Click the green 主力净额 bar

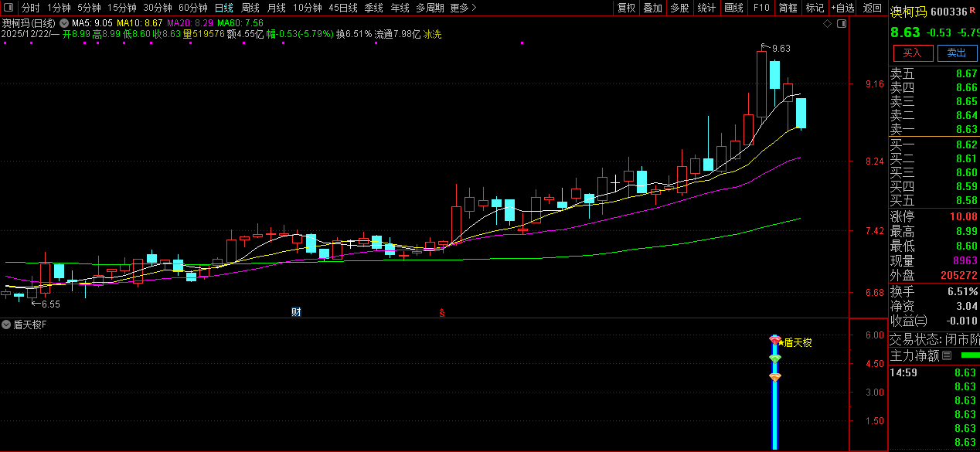click(968, 355)
